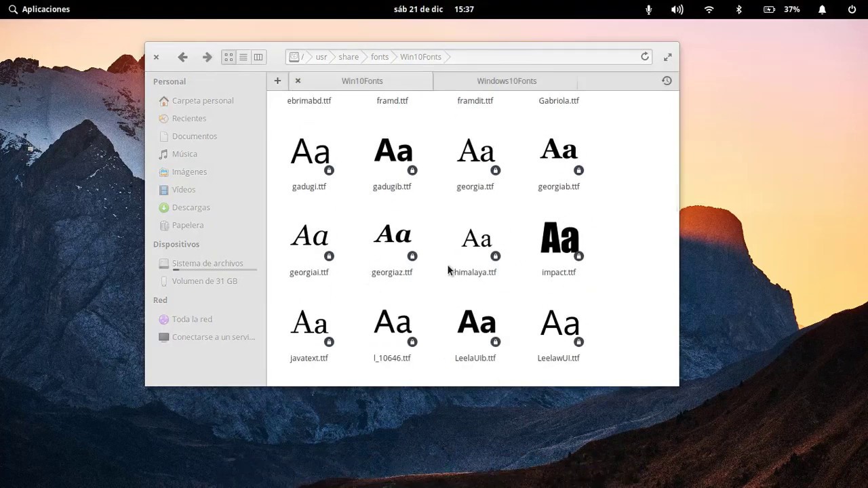Open the notifications bell
Image resolution: width=868 pixels, height=488 pixels.
click(822, 9)
